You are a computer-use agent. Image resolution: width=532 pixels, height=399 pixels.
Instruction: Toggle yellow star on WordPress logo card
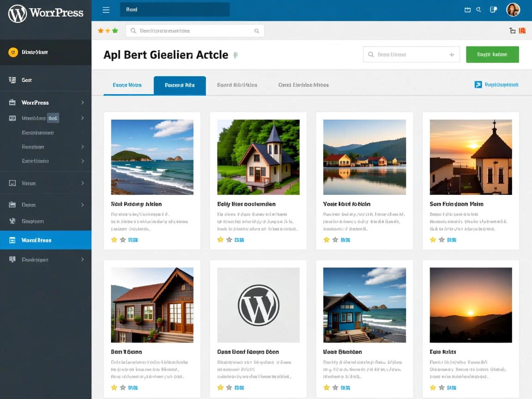[220, 387]
